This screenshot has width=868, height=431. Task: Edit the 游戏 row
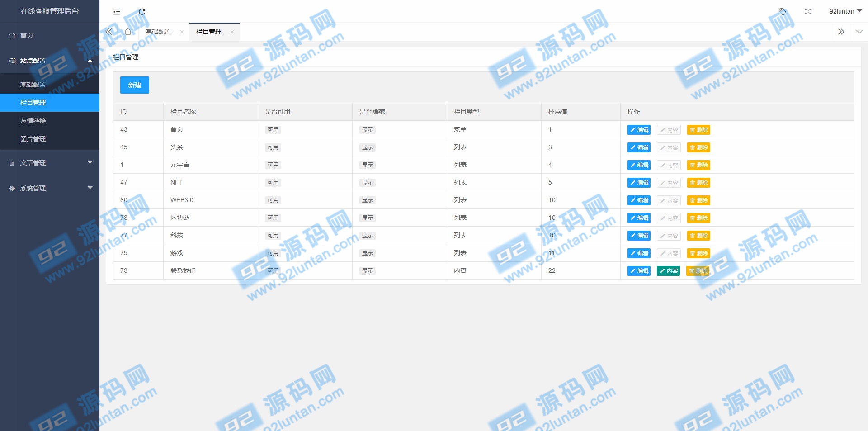(x=639, y=253)
